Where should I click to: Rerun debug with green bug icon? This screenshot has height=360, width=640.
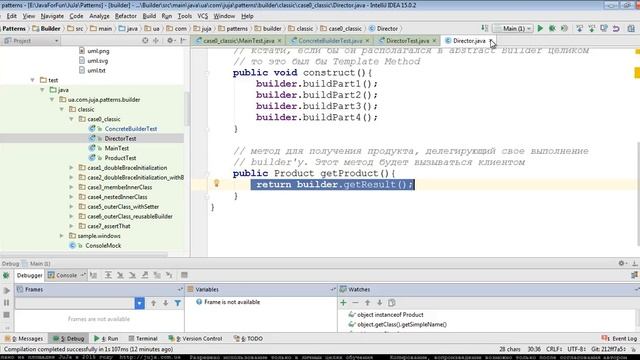point(6,276)
